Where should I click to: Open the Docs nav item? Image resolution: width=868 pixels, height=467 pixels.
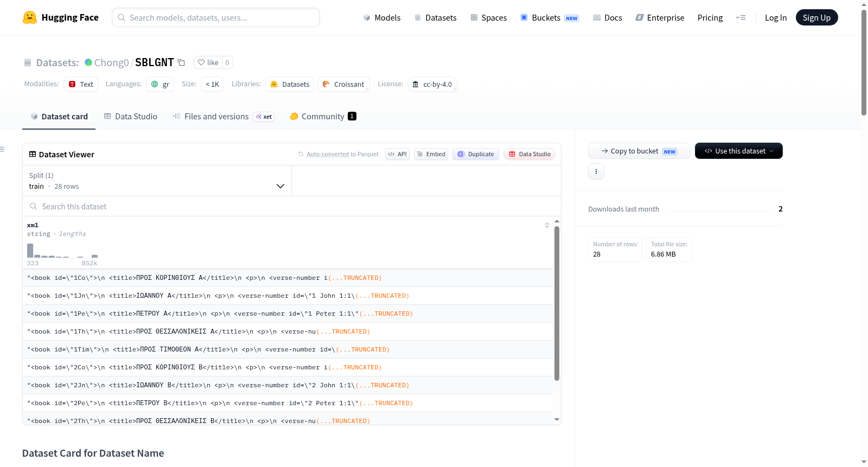point(608,17)
